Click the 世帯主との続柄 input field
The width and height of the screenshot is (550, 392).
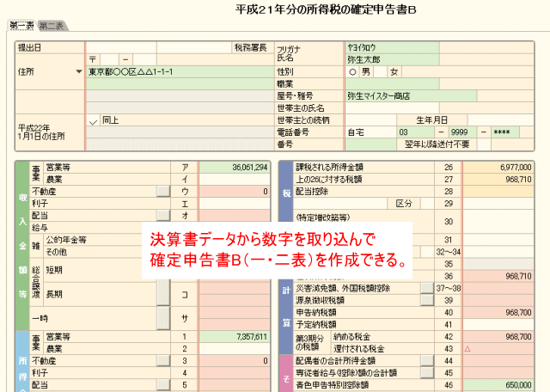coord(370,120)
